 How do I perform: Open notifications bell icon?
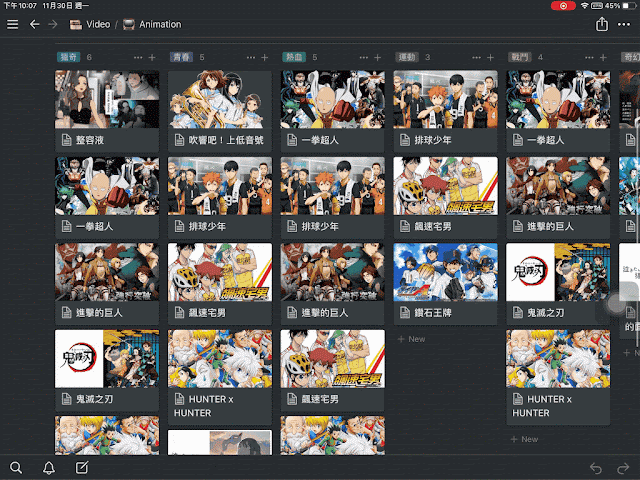pyautogui.click(x=49, y=468)
